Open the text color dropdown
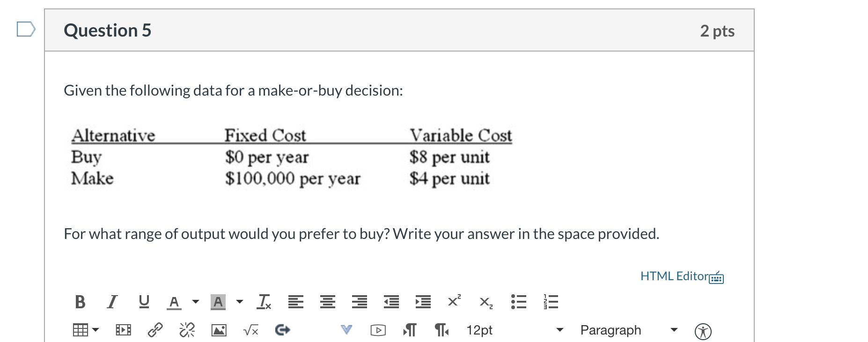This screenshot has height=342, width=868. pyautogui.click(x=196, y=302)
